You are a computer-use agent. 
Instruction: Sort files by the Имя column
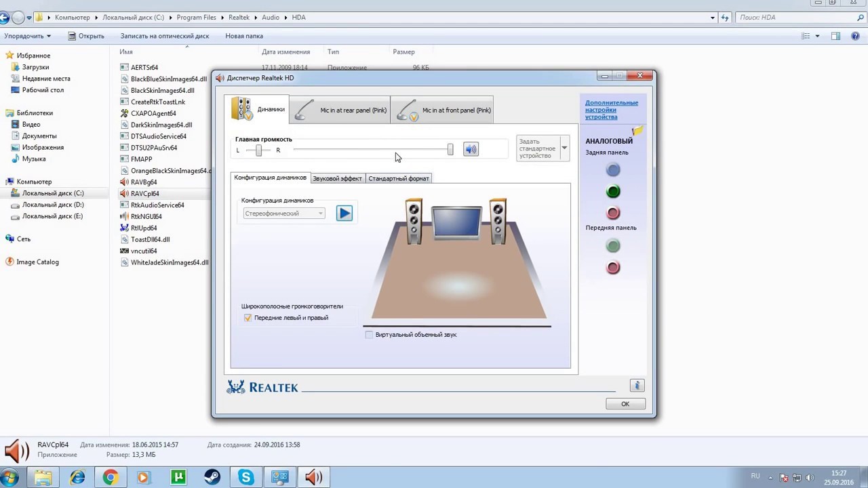[126, 52]
